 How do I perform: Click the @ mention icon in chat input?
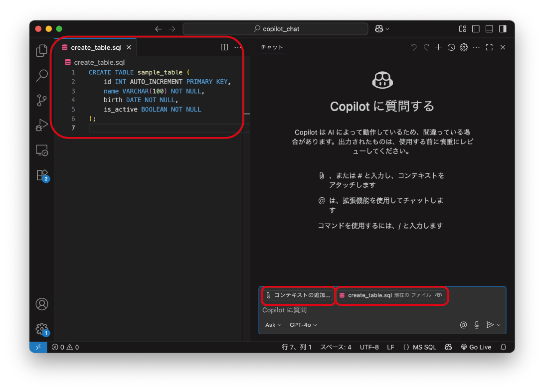click(463, 325)
